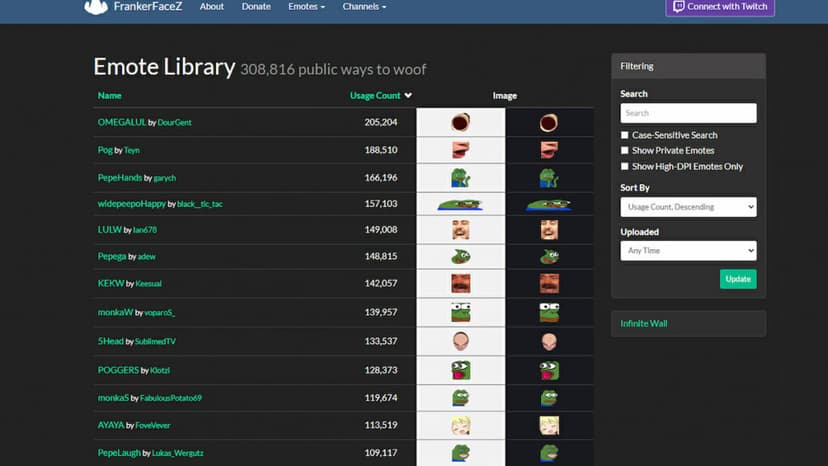Viewport: 828px width, 466px height.
Task: Click the AYAYA emote light preview image
Action: click(460, 425)
